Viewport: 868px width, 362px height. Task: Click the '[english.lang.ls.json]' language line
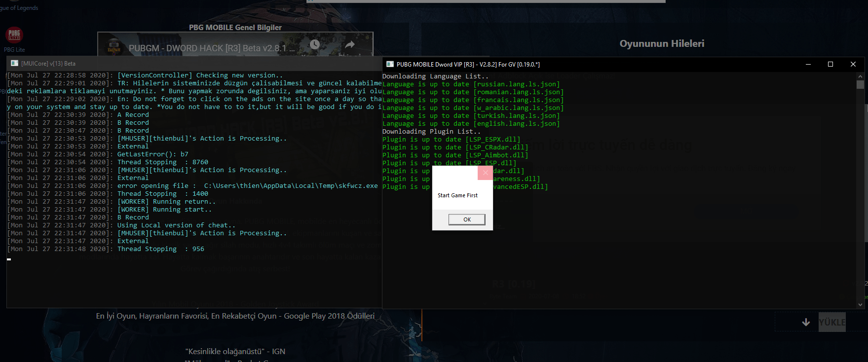tap(471, 124)
